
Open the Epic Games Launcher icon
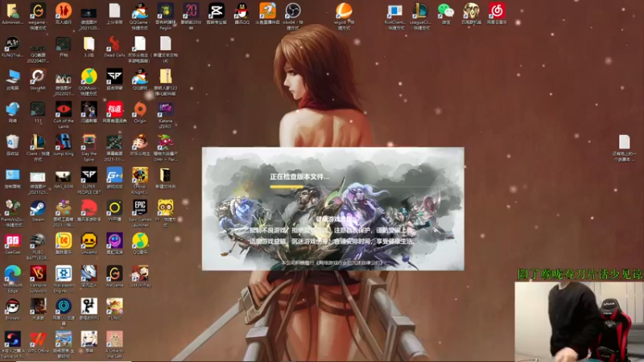139,208
